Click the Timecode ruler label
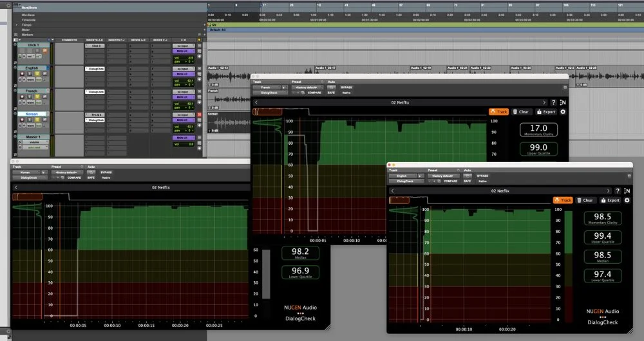 pyautogui.click(x=28, y=20)
